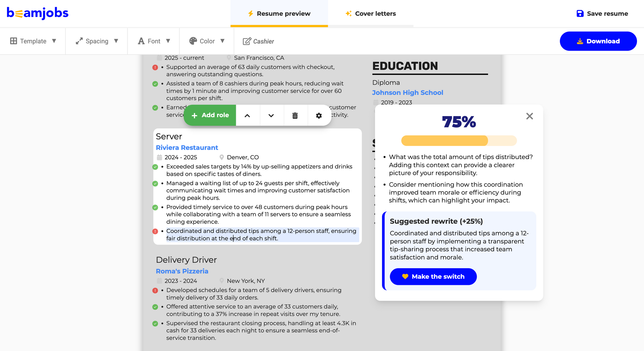This screenshot has height=351, width=644.
Task: Switch to Resume preview tab
Action: (279, 13)
